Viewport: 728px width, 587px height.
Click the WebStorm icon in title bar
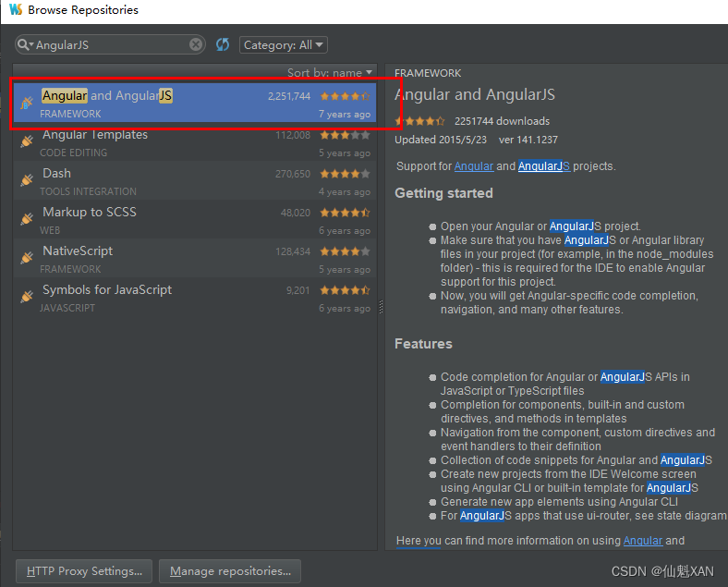coord(16,9)
